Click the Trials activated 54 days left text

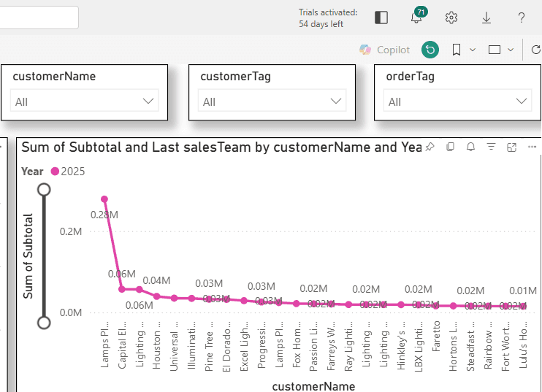[x=328, y=18]
